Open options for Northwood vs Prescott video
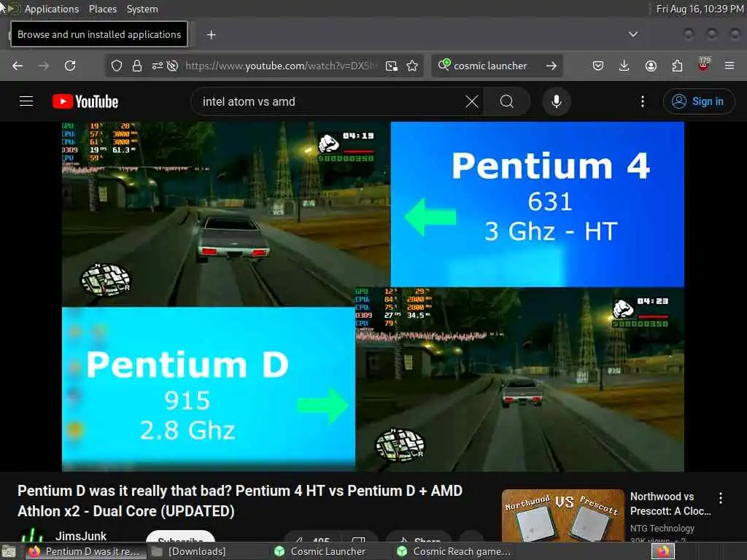The height and width of the screenshot is (560, 747). [721, 498]
